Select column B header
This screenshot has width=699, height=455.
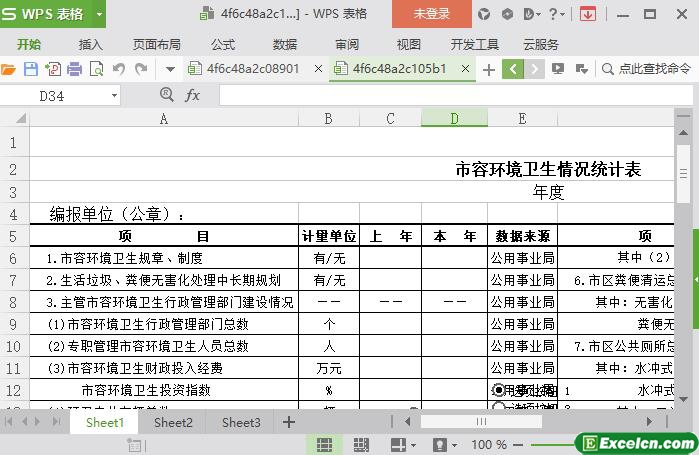pos(329,119)
